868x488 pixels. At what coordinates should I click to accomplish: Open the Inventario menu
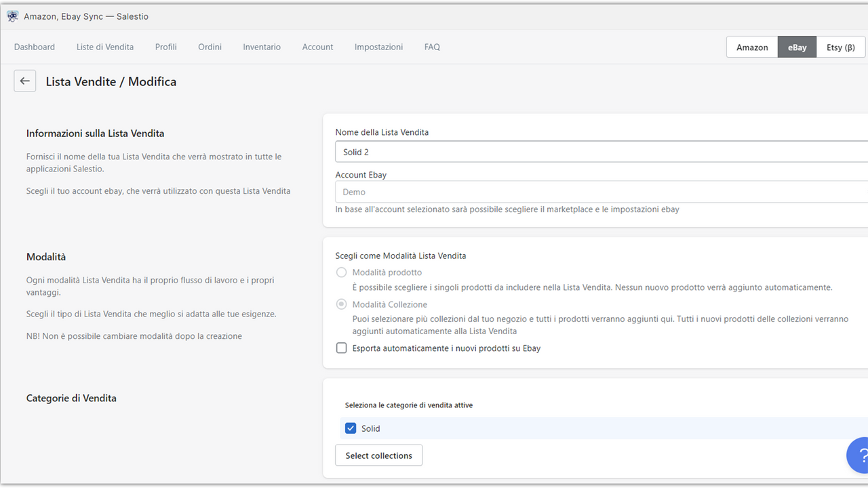(x=262, y=47)
